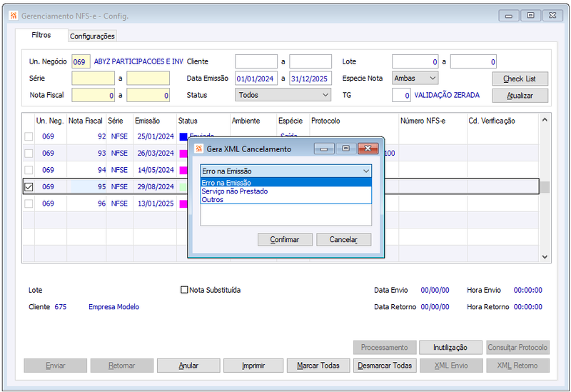Click magenta status color of row 96

pyautogui.click(x=183, y=204)
